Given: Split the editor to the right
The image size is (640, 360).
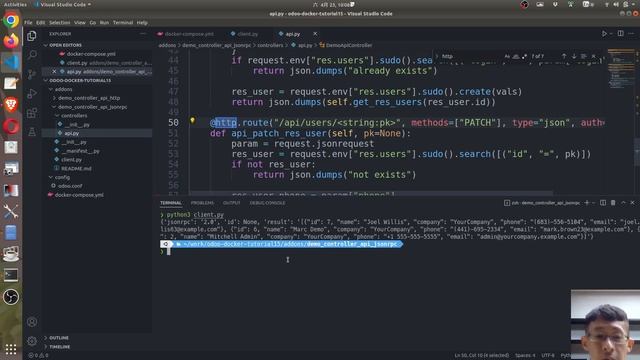Looking at the screenshot, I should [x=620, y=33].
